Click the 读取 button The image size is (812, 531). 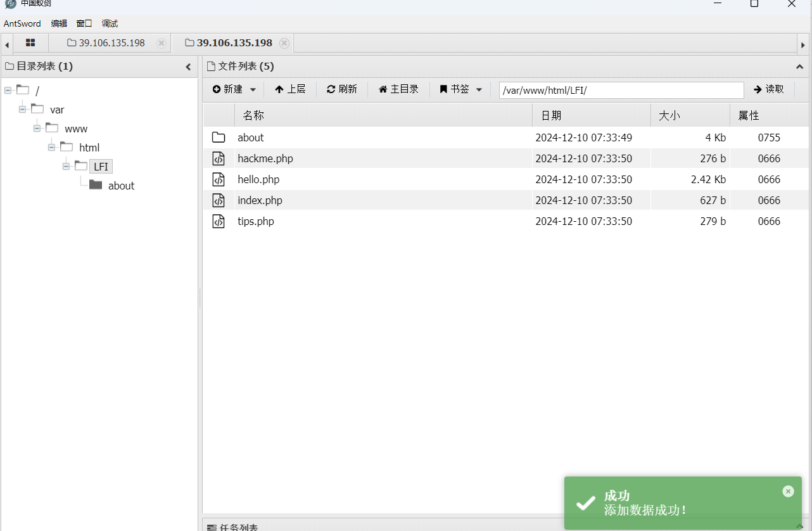point(769,89)
